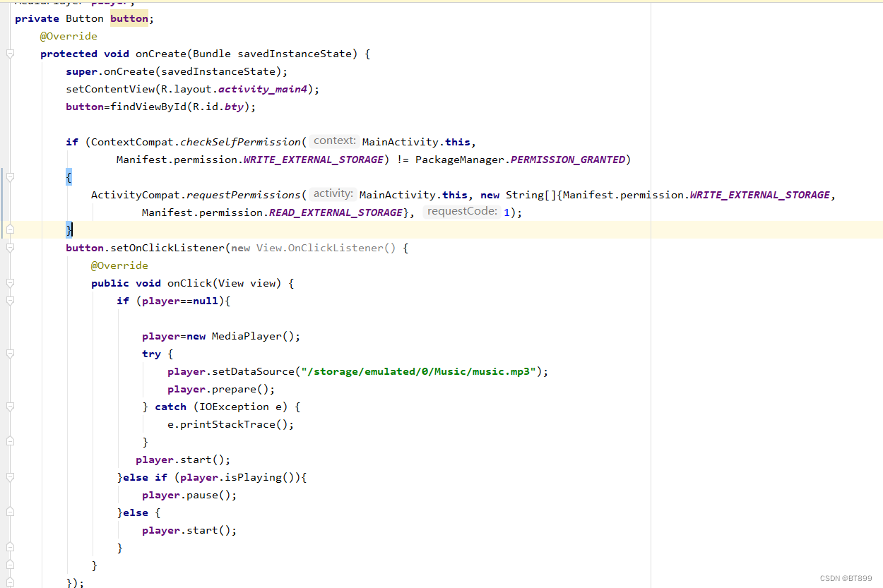
Task: Click the gutter icon next to requestPermissions call
Action: coord(10,194)
